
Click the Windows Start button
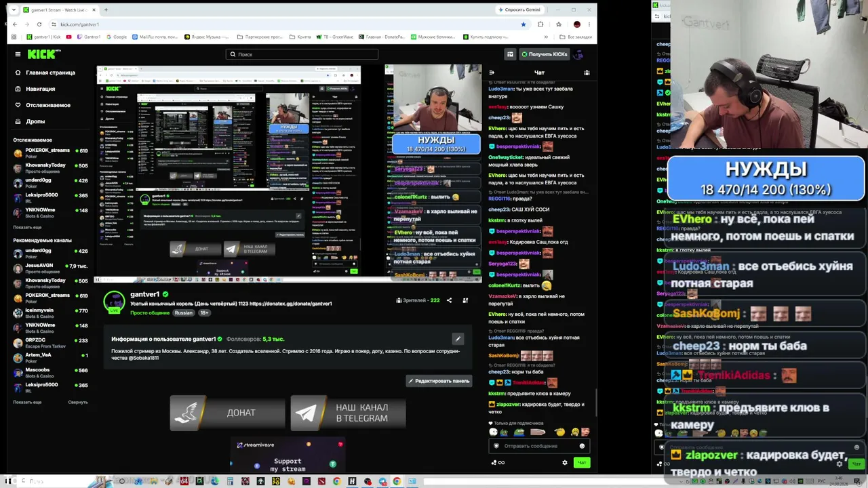8,481
